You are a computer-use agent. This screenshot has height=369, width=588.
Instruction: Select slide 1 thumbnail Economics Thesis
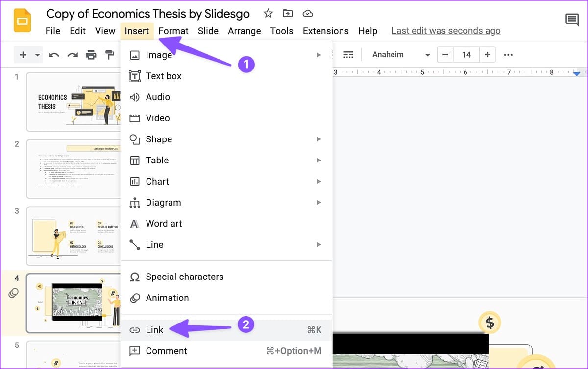[73, 102]
